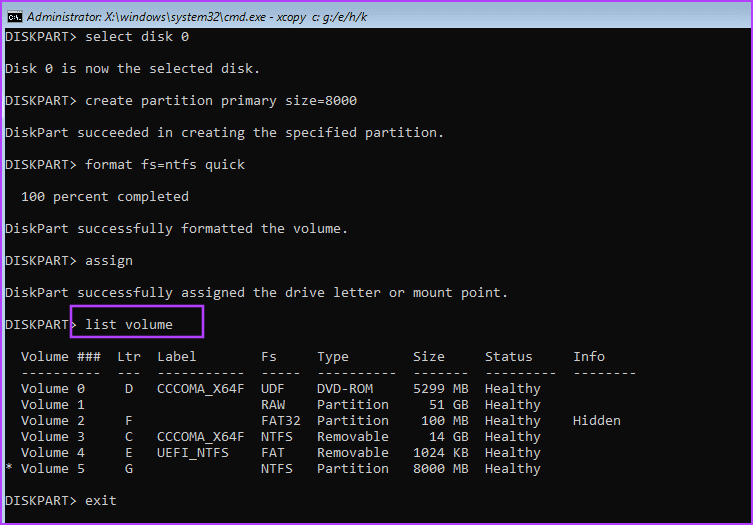The height and width of the screenshot is (525, 753).
Task: Click 'UDF' file system cell
Action: [273, 389]
